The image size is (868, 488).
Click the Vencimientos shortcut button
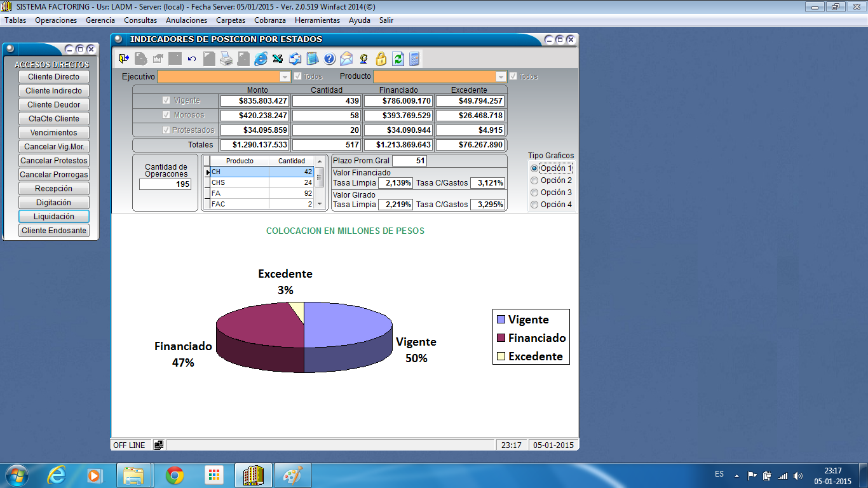[54, 133]
